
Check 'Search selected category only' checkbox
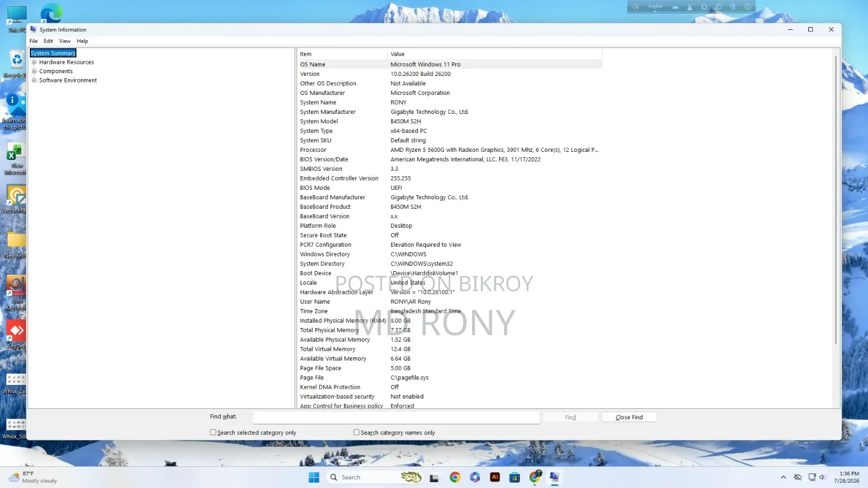213,433
